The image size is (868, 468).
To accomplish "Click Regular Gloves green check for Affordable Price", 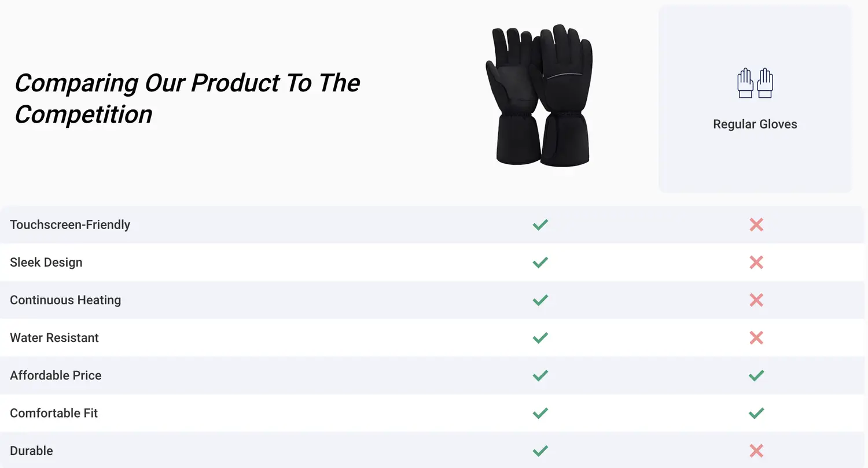I will (x=756, y=375).
